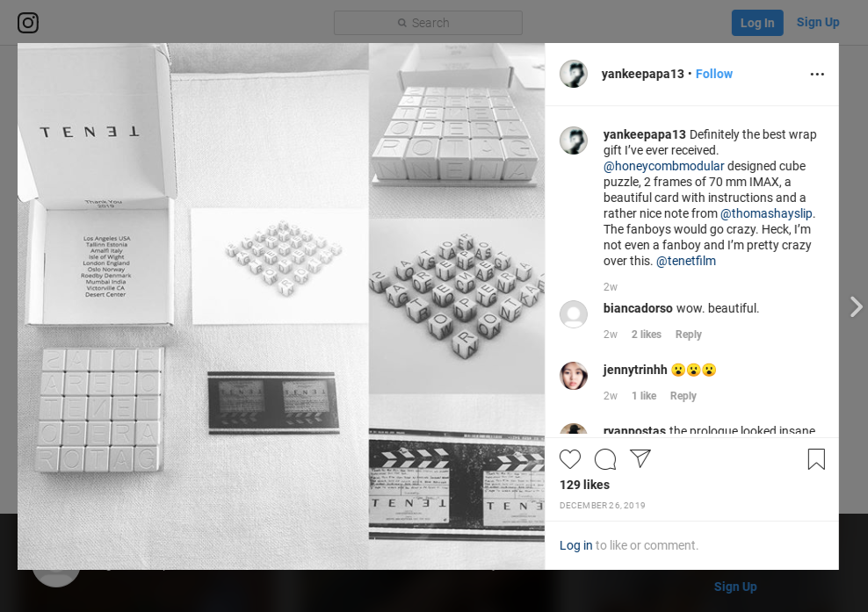Open yankeepapa13 avatar beside the caption
Screen dimensions: 868x612
(574, 140)
